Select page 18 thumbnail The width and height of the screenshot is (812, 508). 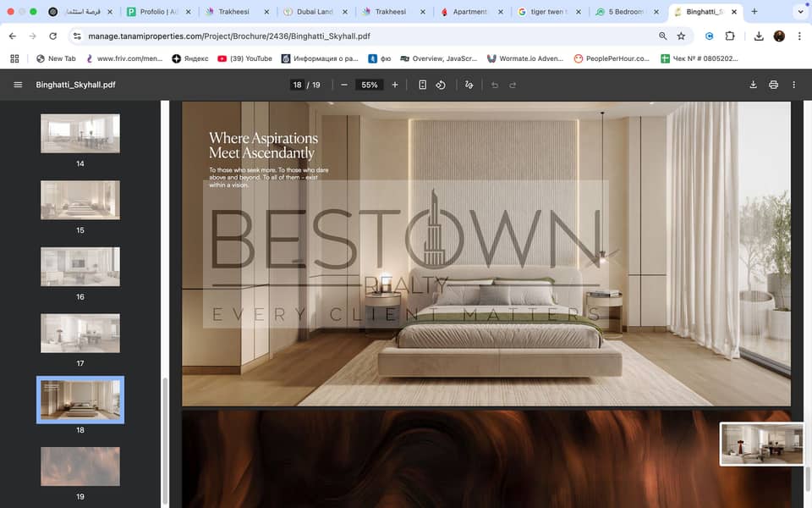[80, 400]
